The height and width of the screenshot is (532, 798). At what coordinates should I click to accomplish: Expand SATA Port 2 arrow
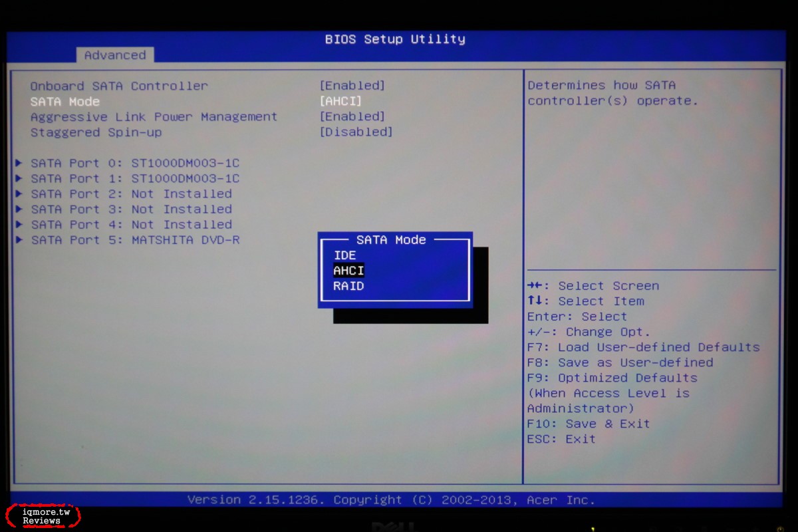19,194
